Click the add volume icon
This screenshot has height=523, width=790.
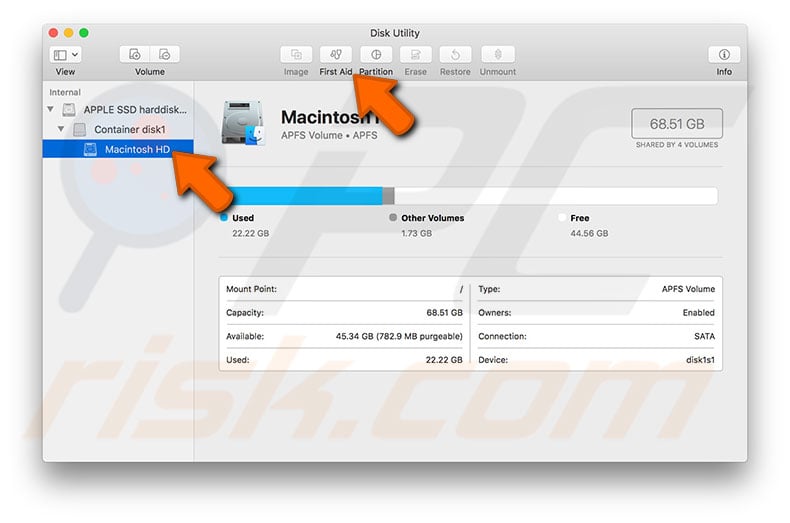click(x=135, y=54)
